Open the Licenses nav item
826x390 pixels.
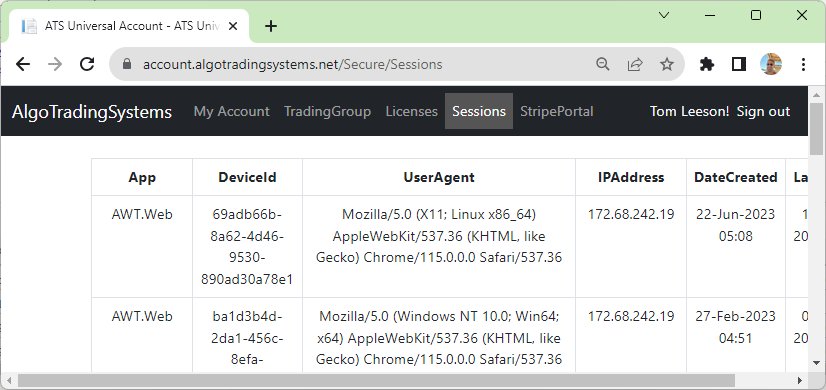[x=411, y=111]
